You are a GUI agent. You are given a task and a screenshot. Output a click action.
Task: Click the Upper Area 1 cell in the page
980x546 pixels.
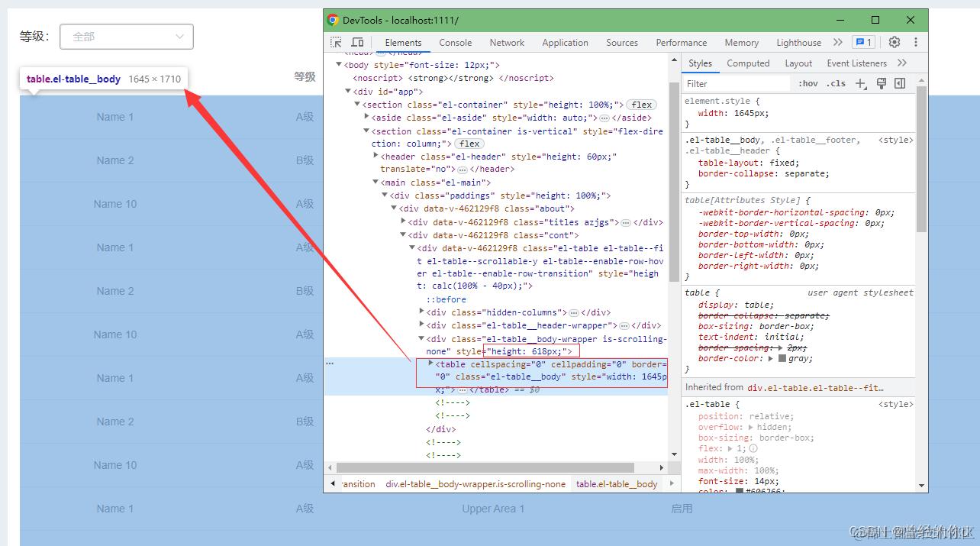pos(493,509)
